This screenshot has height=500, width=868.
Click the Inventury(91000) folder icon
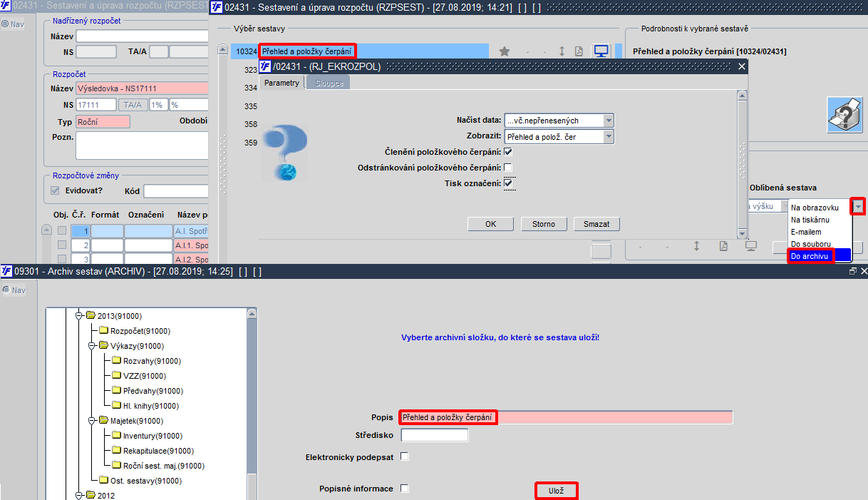click(117, 435)
